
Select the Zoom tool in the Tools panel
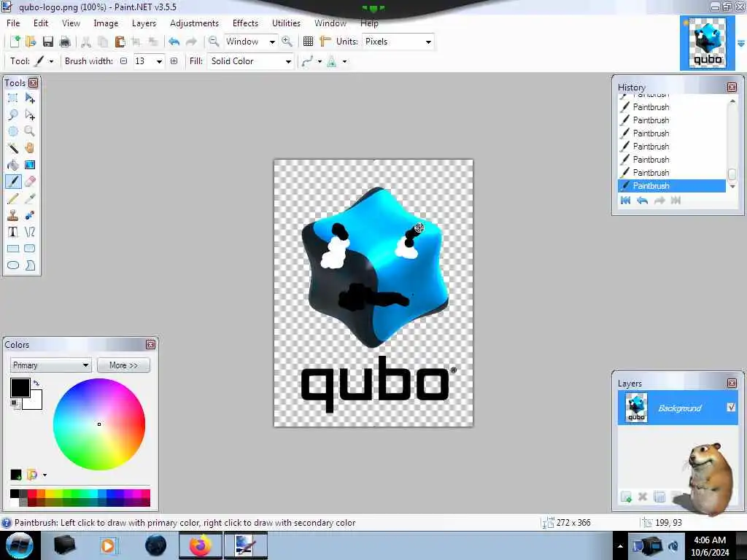(29, 131)
